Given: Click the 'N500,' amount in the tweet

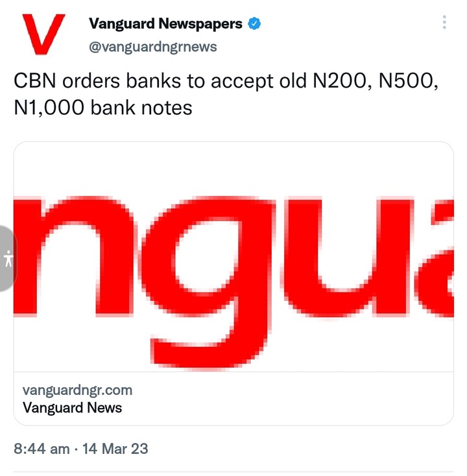Looking at the screenshot, I should pyautogui.click(x=409, y=81).
